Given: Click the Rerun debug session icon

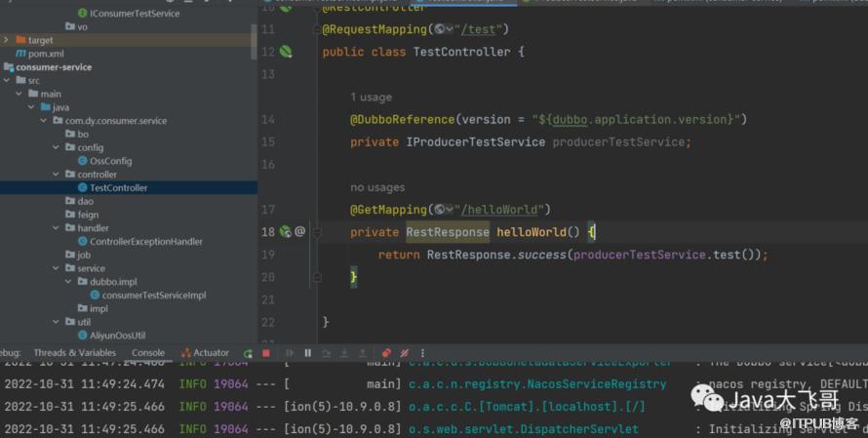Looking at the screenshot, I should 249,353.
